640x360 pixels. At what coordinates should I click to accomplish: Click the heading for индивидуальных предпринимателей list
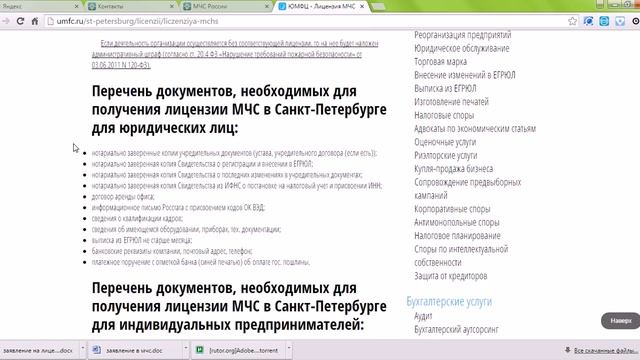239,306
